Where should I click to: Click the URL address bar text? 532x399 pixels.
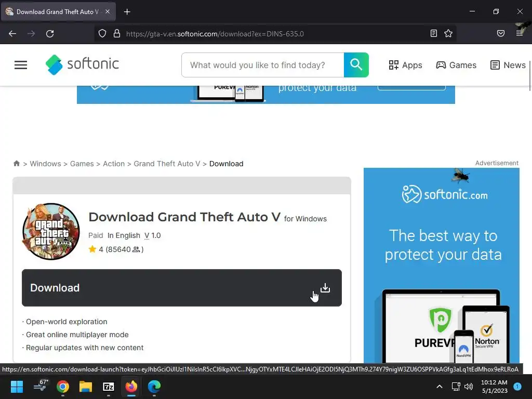pos(215,34)
